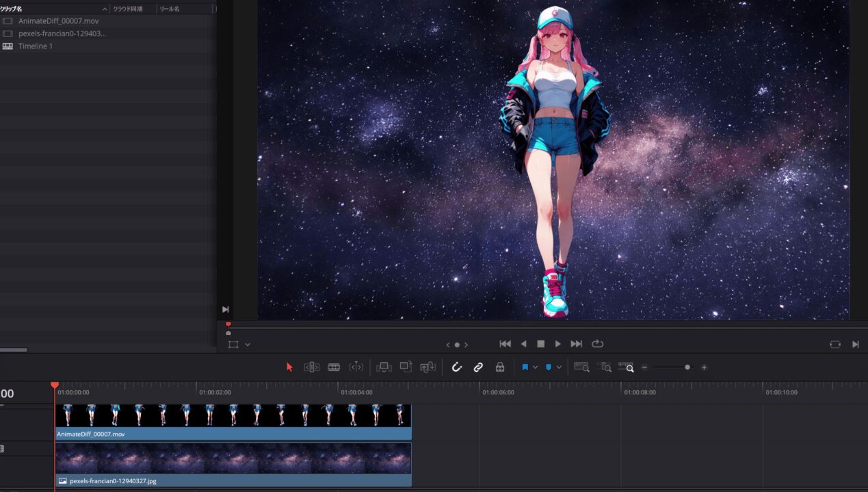The width and height of the screenshot is (868, 492).
Task: Select pexels-francian0-12940327.jpg clip on timeline
Action: [233, 464]
